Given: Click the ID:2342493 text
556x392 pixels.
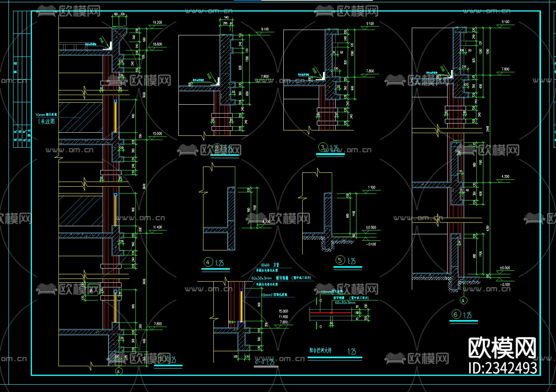Looking at the screenshot, I should click(503, 368).
